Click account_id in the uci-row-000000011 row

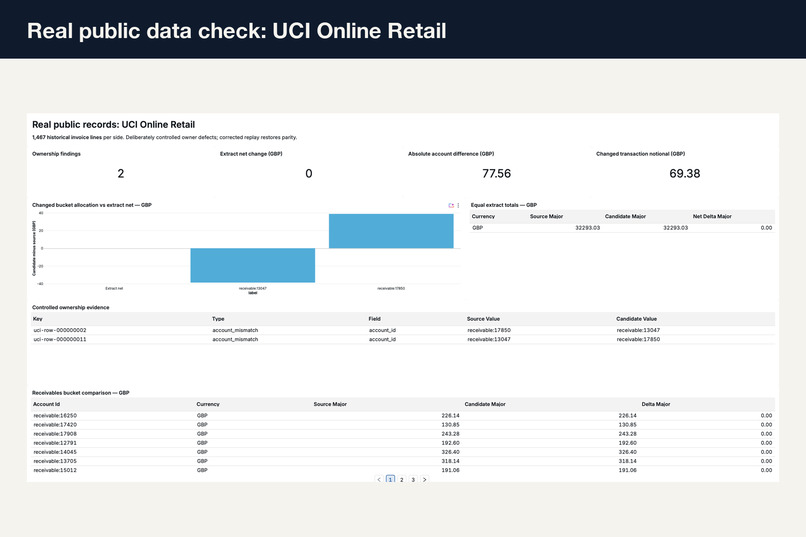(x=382, y=340)
